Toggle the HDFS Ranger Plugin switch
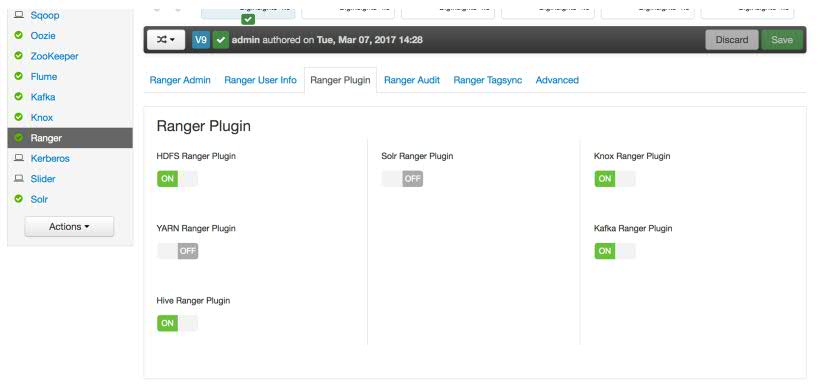 click(177, 178)
